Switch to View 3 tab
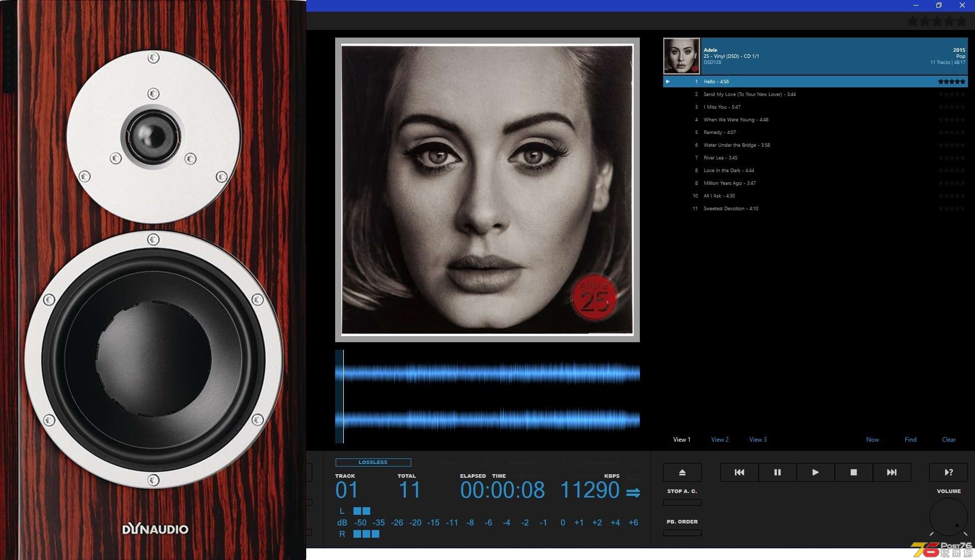 [758, 440]
